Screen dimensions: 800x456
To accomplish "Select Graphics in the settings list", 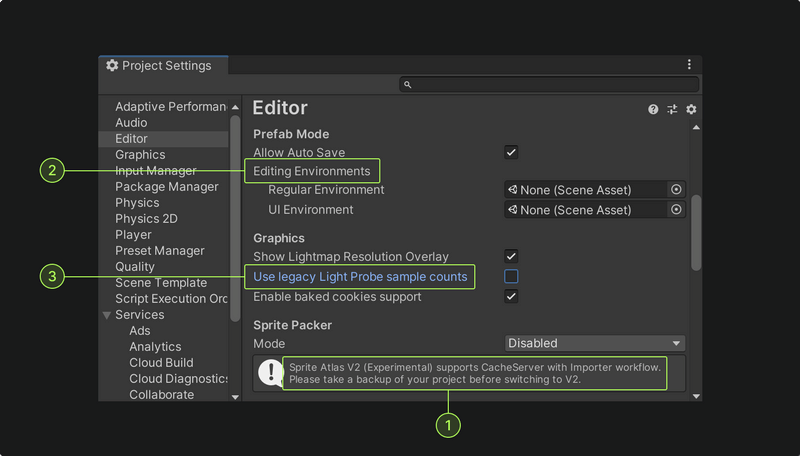I will pyautogui.click(x=140, y=155).
